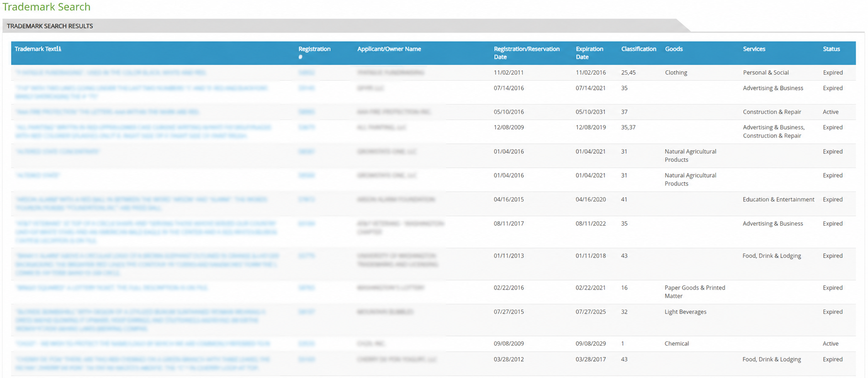Screen dimensions: 868x378
Task: Click the Personal & Social services cell
Action: [x=766, y=73]
